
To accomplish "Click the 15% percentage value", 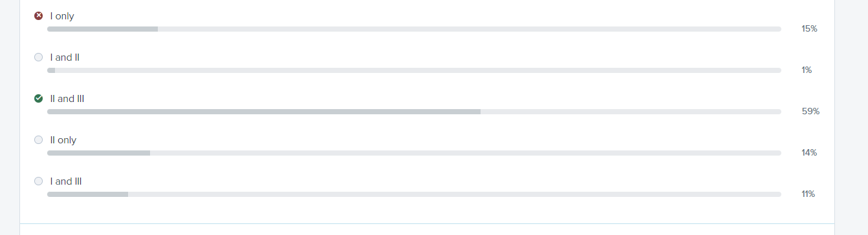I will (809, 29).
